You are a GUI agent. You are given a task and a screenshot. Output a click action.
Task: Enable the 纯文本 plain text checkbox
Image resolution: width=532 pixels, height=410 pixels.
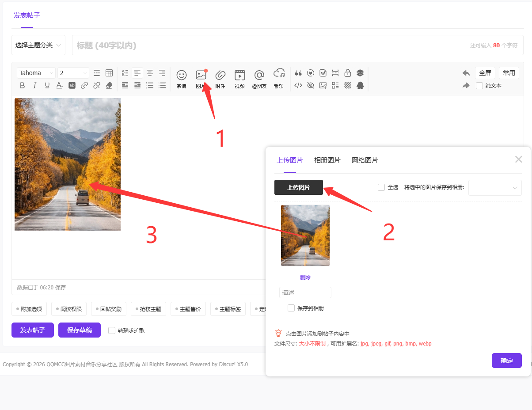point(479,86)
